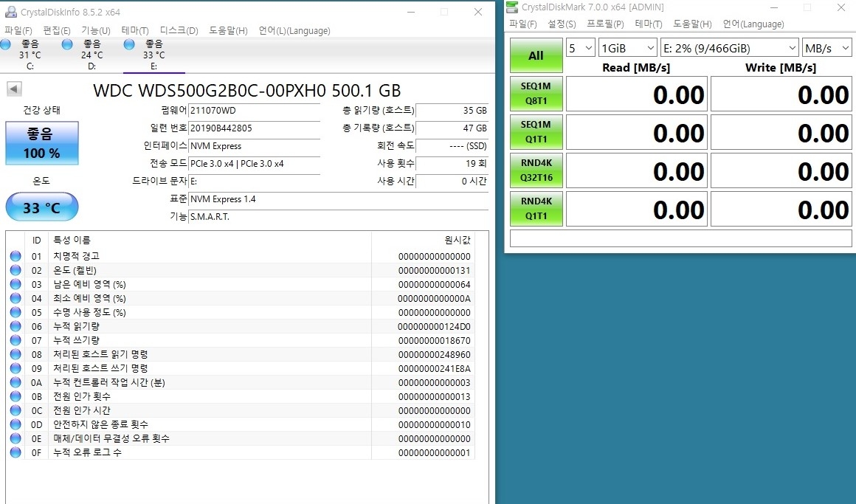
Task: Click the 좋음 100 % health status button
Action: click(x=42, y=143)
